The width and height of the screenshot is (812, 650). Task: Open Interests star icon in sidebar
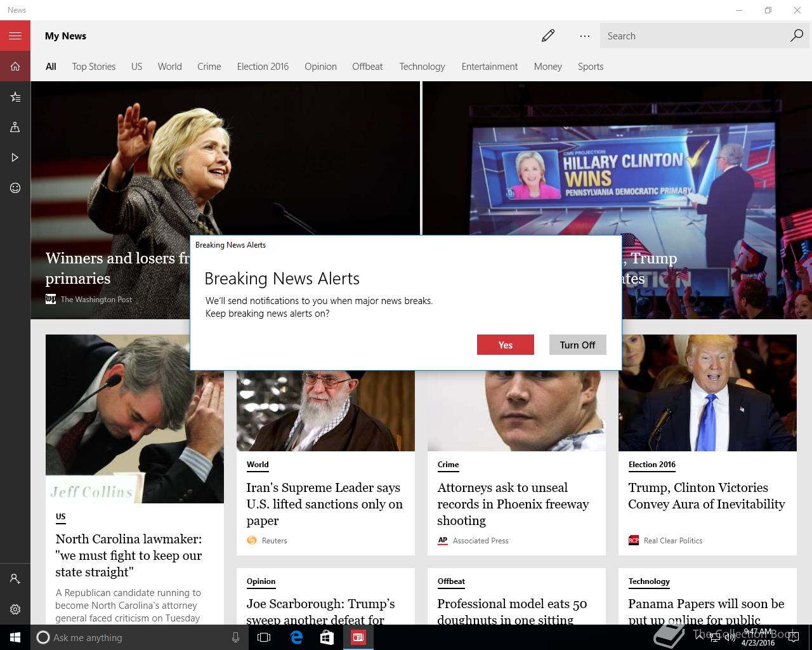click(x=15, y=96)
